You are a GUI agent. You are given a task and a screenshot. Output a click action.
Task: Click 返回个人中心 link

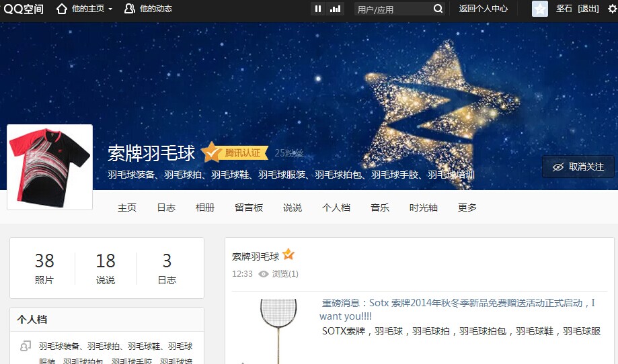click(x=484, y=9)
